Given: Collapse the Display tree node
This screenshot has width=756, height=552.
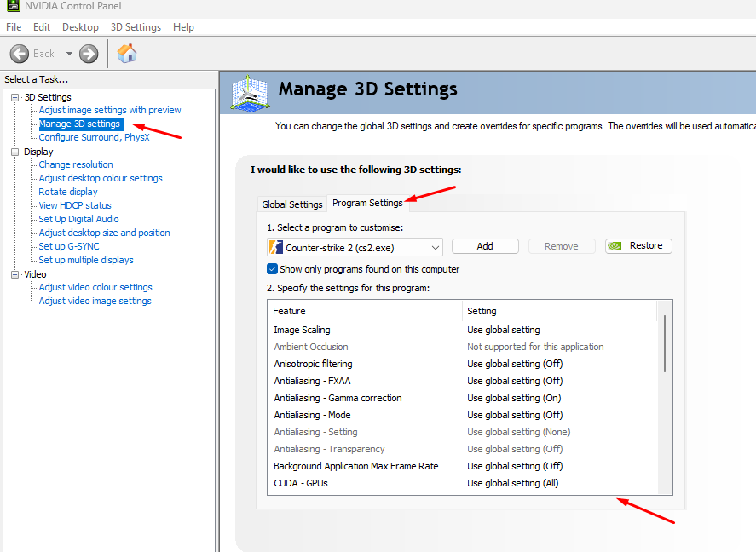Looking at the screenshot, I should click(15, 152).
